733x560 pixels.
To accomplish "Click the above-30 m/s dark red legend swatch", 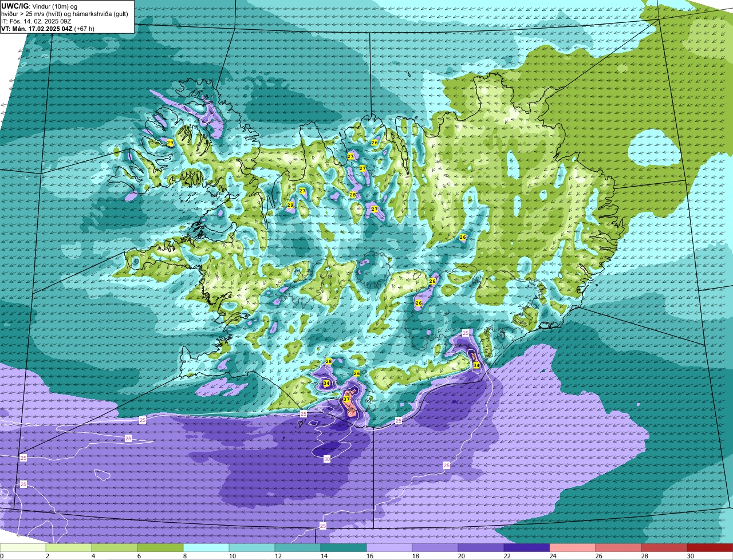I will 710,548.
